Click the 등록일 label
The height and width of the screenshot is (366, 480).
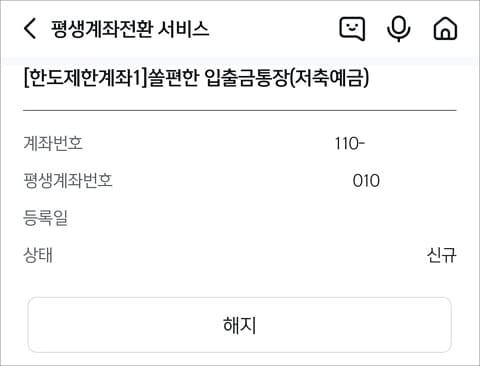[45, 218]
